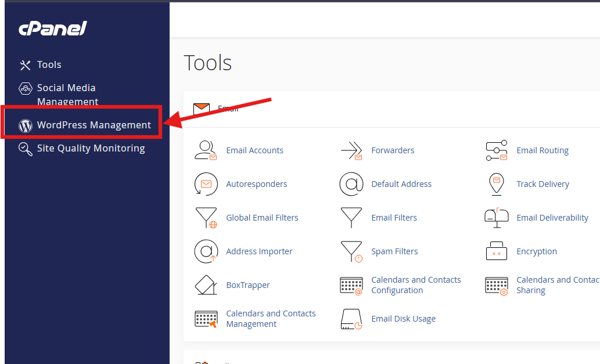The image size is (600, 364).
Task: Click the Default Address at-sign icon
Action: tap(351, 184)
